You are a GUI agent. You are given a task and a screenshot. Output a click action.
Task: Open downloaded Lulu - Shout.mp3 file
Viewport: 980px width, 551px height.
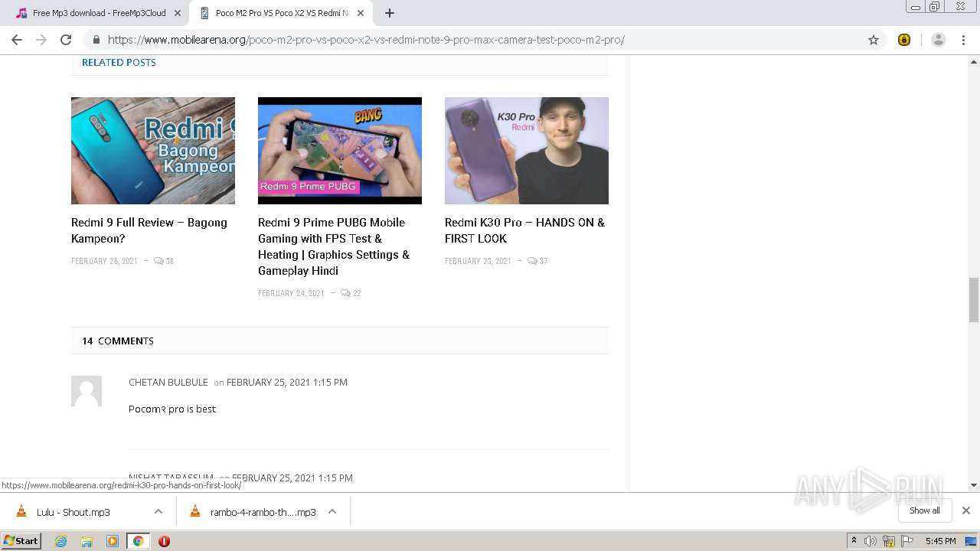73,512
